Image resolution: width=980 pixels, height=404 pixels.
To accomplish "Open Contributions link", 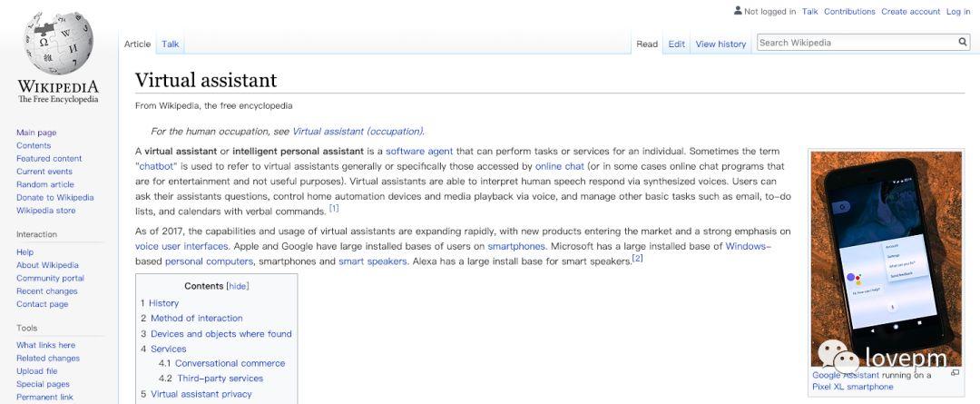I will pyautogui.click(x=849, y=11).
